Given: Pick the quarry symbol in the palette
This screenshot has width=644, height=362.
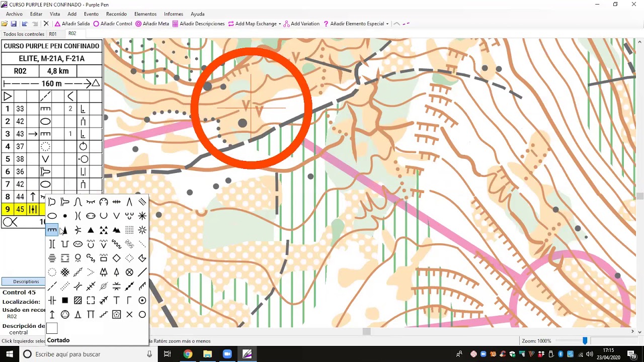Looking at the screenshot, I should [104, 202].
